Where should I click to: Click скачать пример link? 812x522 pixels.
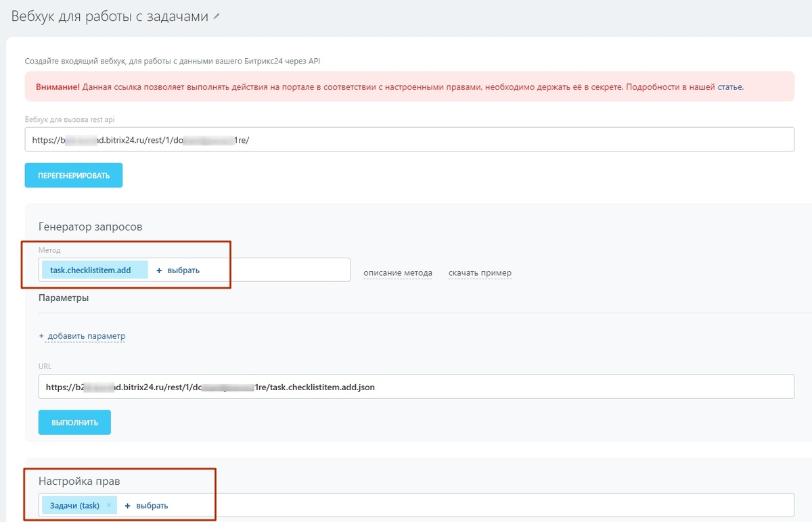click(x=480, y=273)
